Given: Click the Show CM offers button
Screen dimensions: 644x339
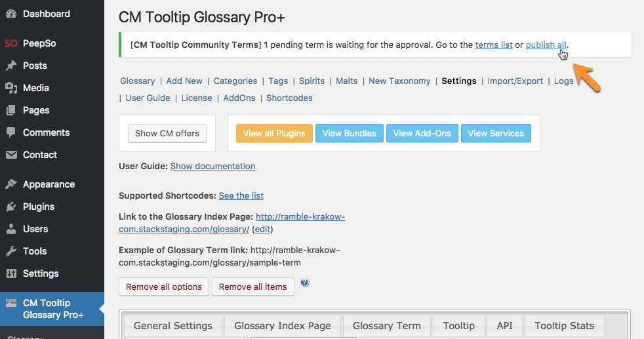Looking at the screenshot, I should pyautogui.click(x=167, y=133).
